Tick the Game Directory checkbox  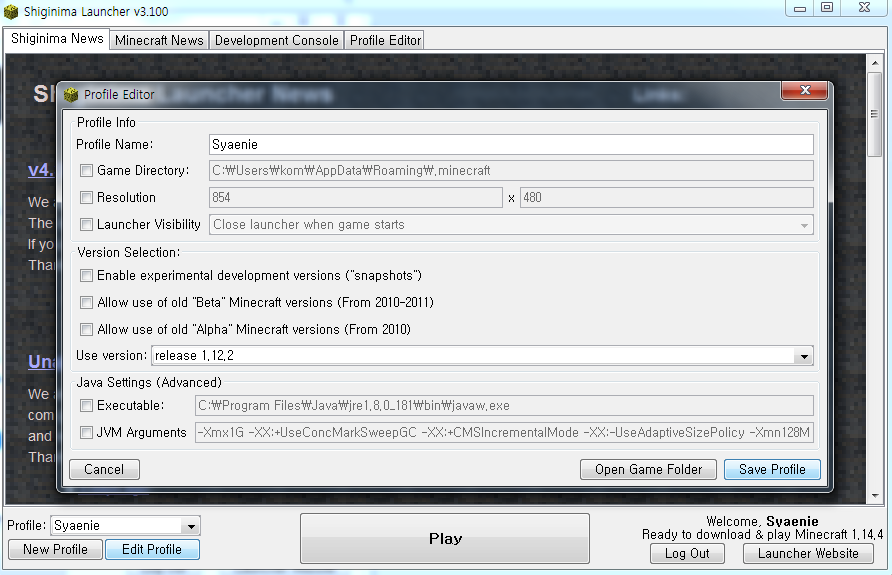(86, 171)
